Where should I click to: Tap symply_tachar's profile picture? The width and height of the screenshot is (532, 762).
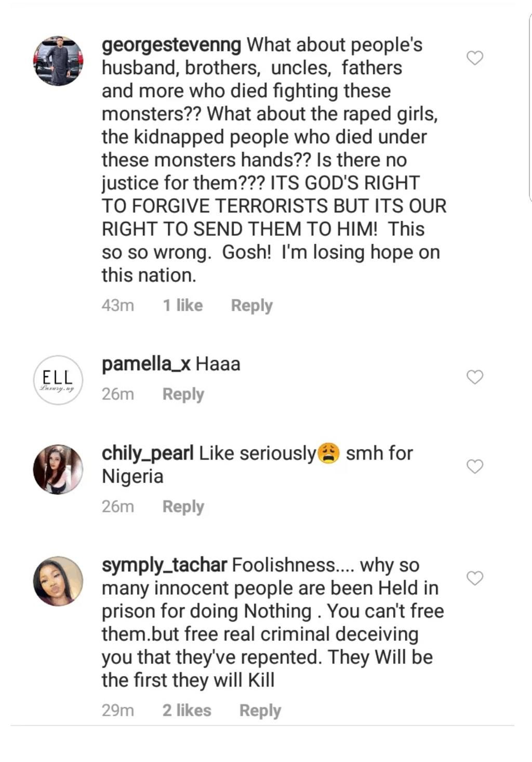[58, 581]
